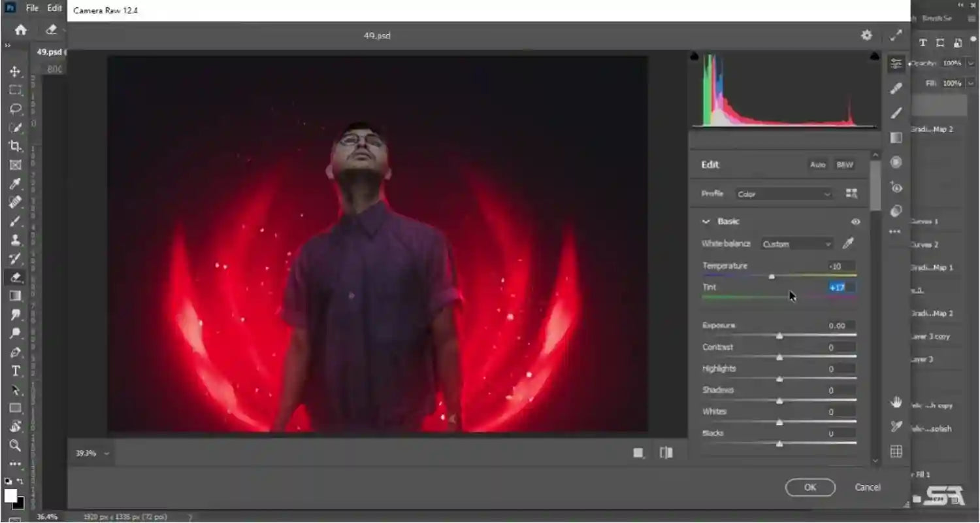Open layer Opacity dropdown arrow

pos(971,63)
